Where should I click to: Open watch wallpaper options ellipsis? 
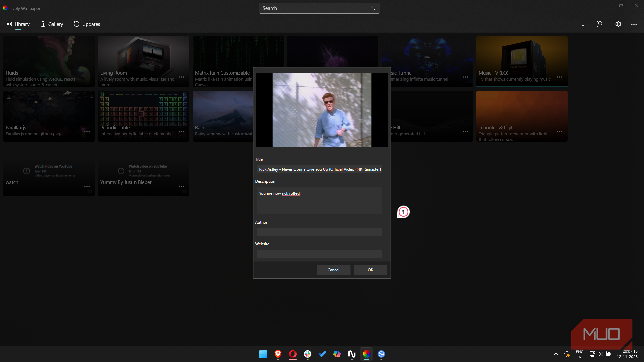pyautogui.click(x=87, y=186)
